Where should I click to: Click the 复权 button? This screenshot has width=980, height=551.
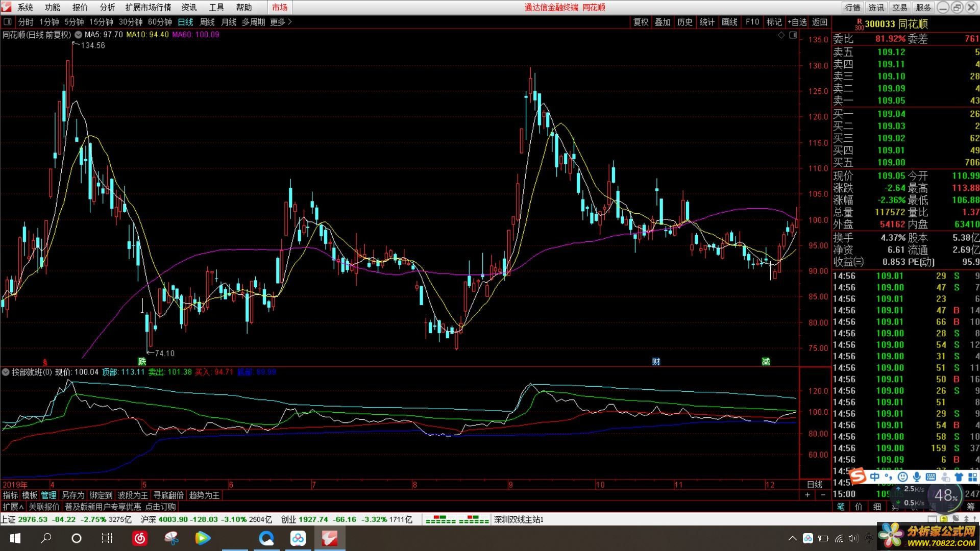coord(641,22)
